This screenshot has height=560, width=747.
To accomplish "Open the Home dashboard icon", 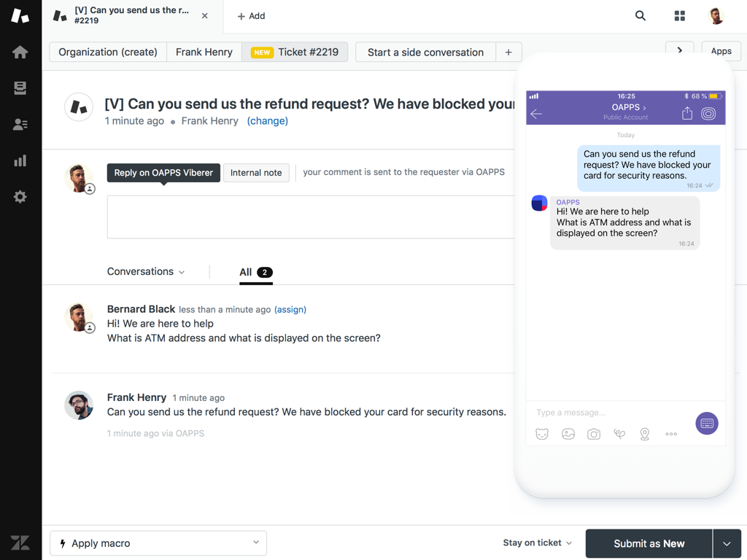I will (x=20, y=52).
